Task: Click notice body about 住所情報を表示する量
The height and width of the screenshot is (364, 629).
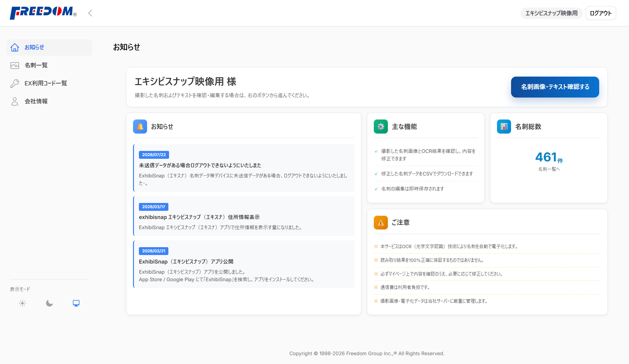Action: coord(221,227)
